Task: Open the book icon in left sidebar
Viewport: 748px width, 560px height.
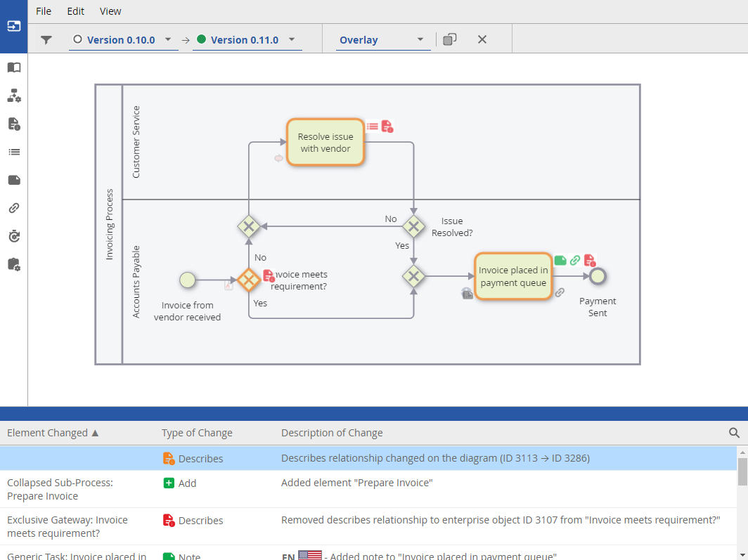Action: [x=14, y=67]
